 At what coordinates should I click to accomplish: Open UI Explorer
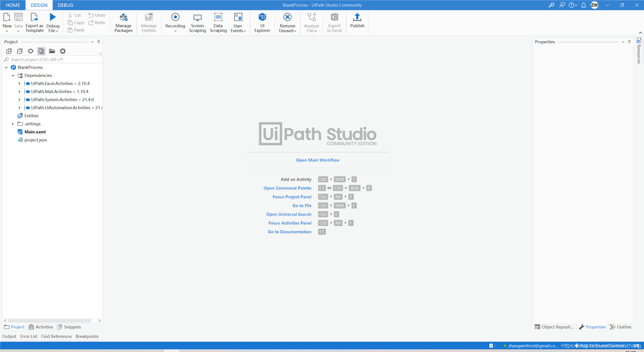(262, 23)
